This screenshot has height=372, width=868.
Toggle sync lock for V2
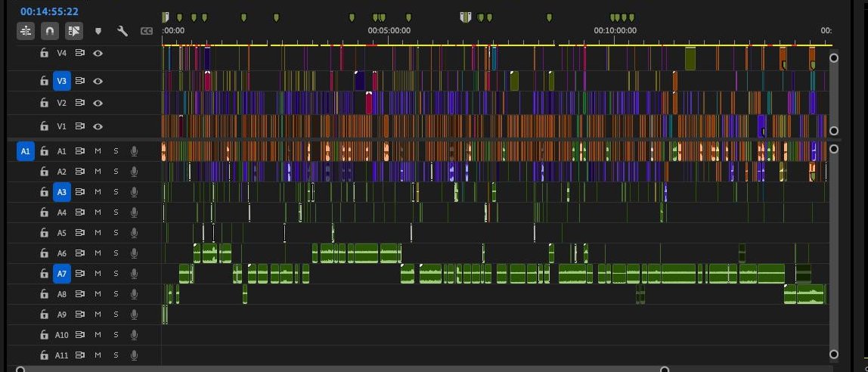[80, 103]
